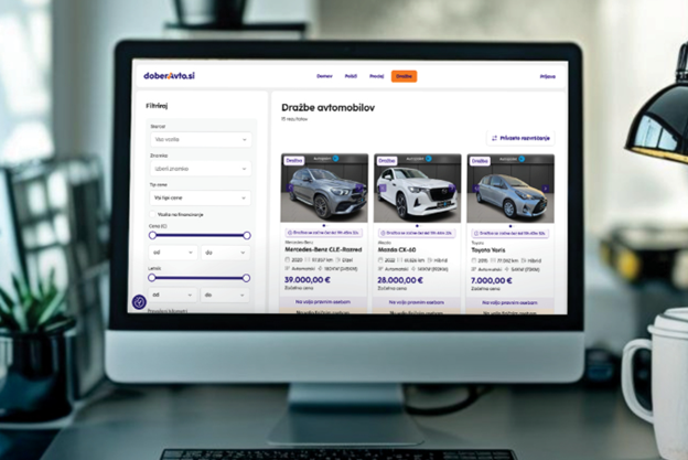Select the orange Dražbe nav tab

(x=404, y=76)
